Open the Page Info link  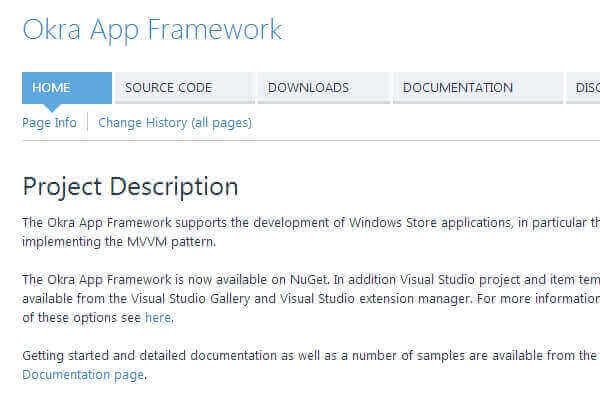click(x=49, y=123)
